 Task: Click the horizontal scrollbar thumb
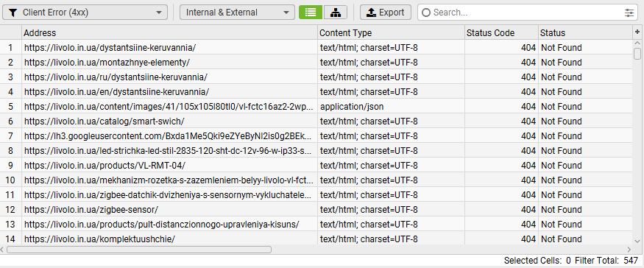click(x=139, y=250)
